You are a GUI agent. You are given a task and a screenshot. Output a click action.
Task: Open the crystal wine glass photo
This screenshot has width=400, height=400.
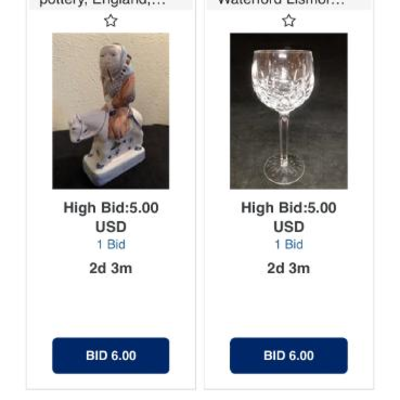[x=289, y=111]
